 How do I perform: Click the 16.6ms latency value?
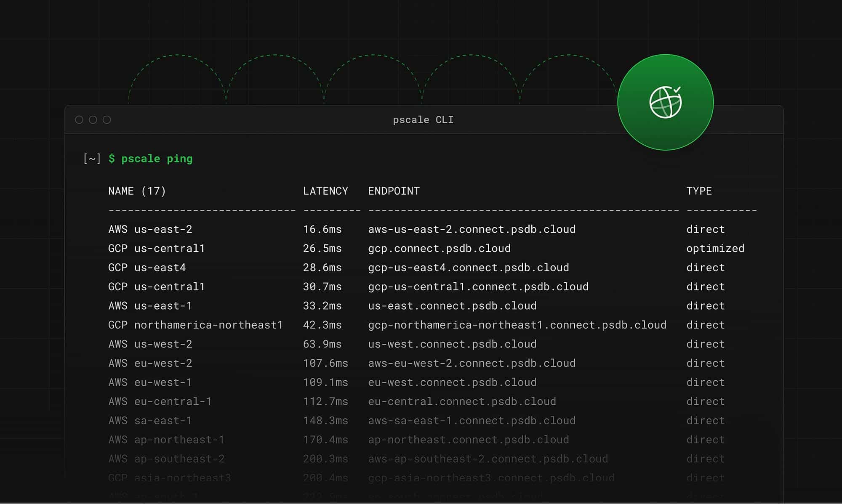click(322, 229)
